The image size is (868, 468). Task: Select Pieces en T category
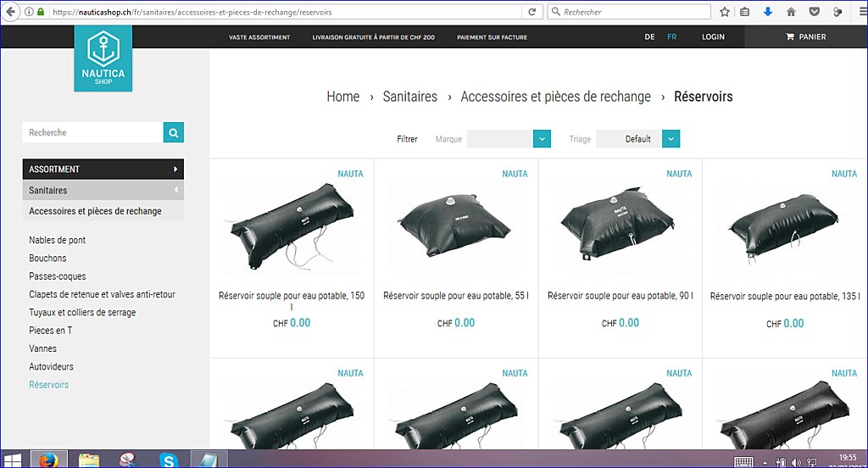tap(50, 331)
